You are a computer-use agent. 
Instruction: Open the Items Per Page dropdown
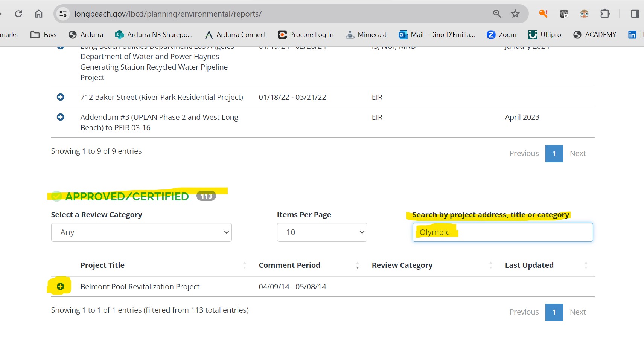(322, 232)
